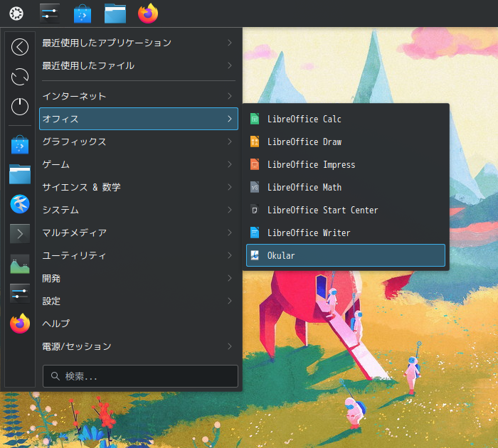Viewport: 498px width, 448px height.
Task: Expand the 開発 category arrow
Action: tap(230, 278)
